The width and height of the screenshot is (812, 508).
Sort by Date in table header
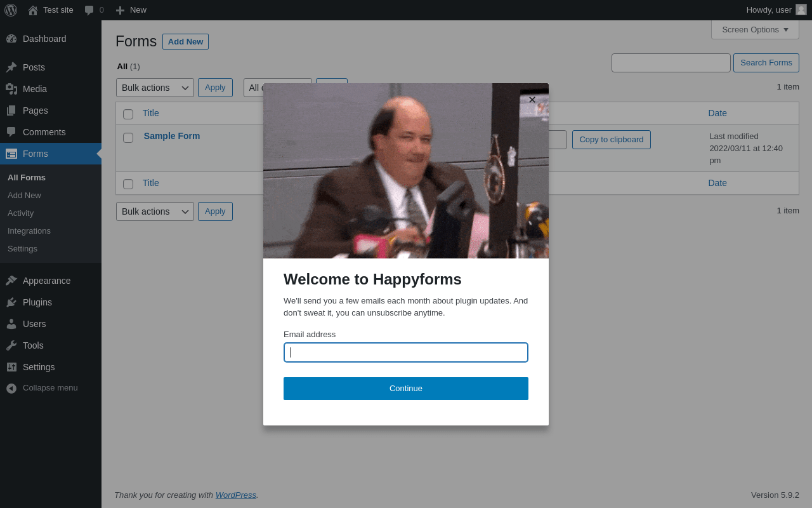pyautogui.click(x=717, y=113)
